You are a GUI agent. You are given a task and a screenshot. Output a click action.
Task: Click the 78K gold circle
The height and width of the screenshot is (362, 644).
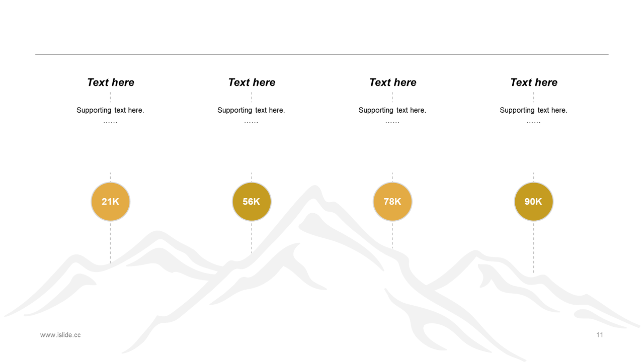click(392, 202)
